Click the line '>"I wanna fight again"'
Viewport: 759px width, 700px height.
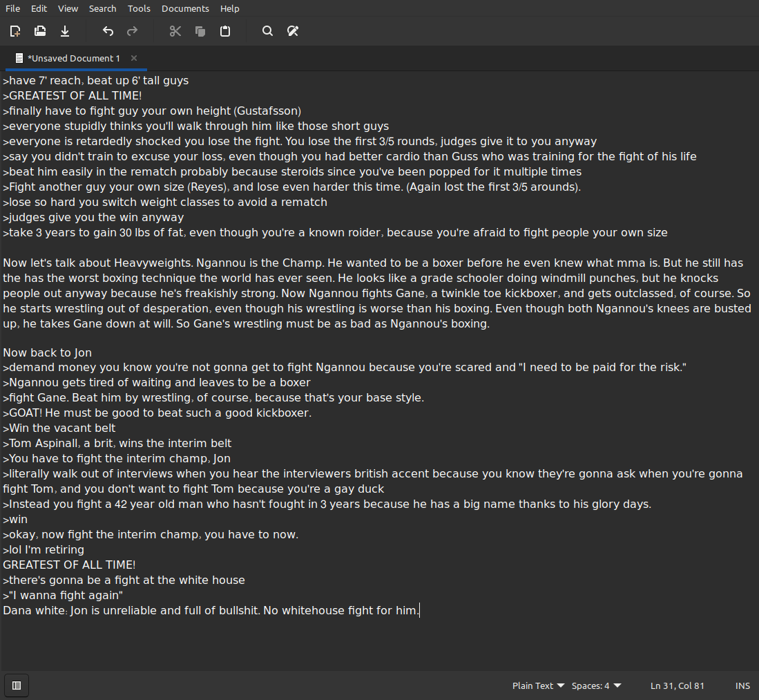pos(63,596)
